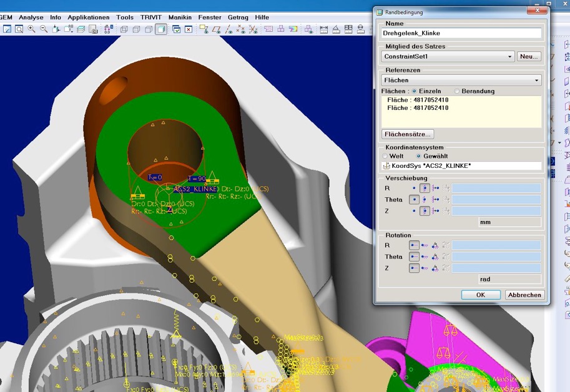570x392 pixels.
Task: Click the red X points visibility icon
Action: [240, 29]
